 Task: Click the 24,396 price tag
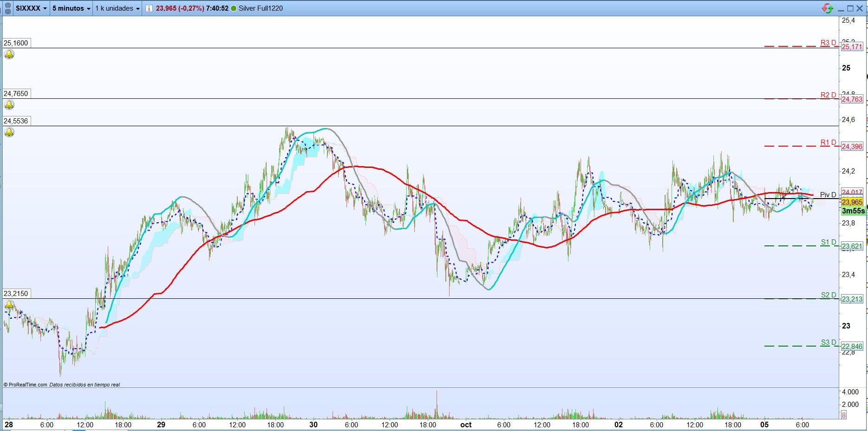coord(852,147)
